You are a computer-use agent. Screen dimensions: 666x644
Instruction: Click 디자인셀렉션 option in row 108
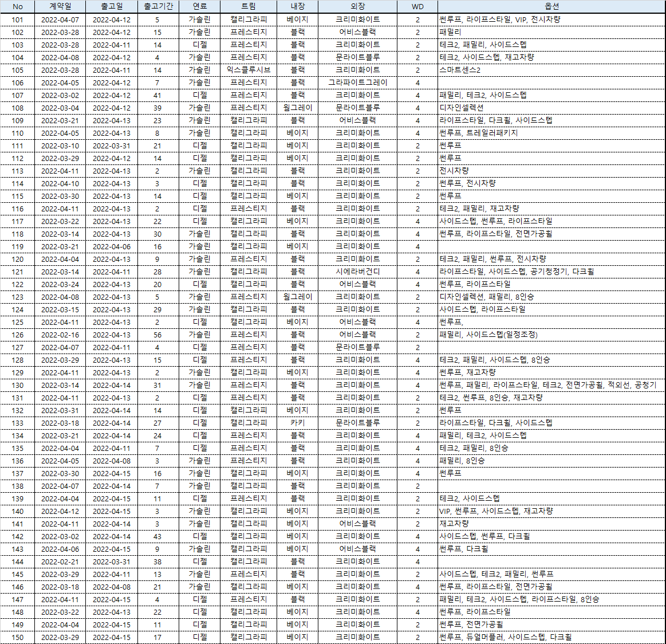[x=551, y=108]
